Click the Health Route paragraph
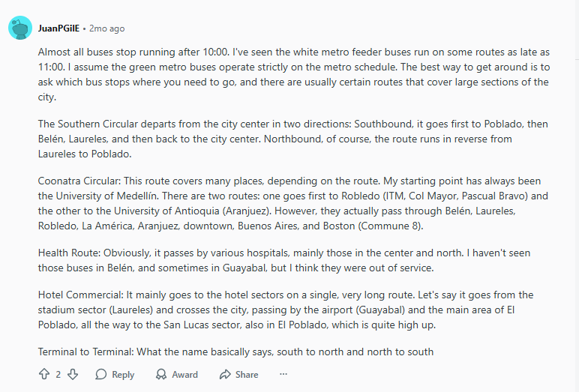 (294, 259)
